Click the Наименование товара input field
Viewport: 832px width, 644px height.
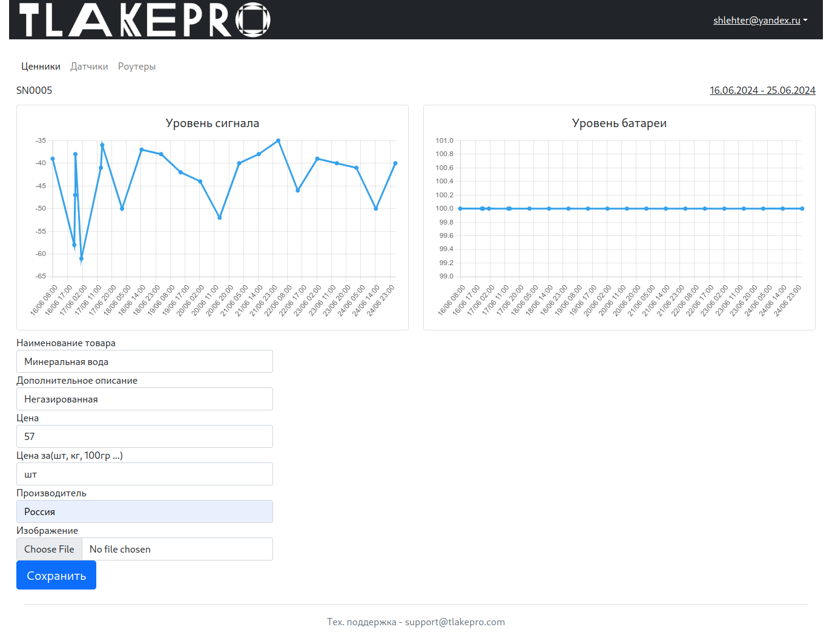(144, 361)
